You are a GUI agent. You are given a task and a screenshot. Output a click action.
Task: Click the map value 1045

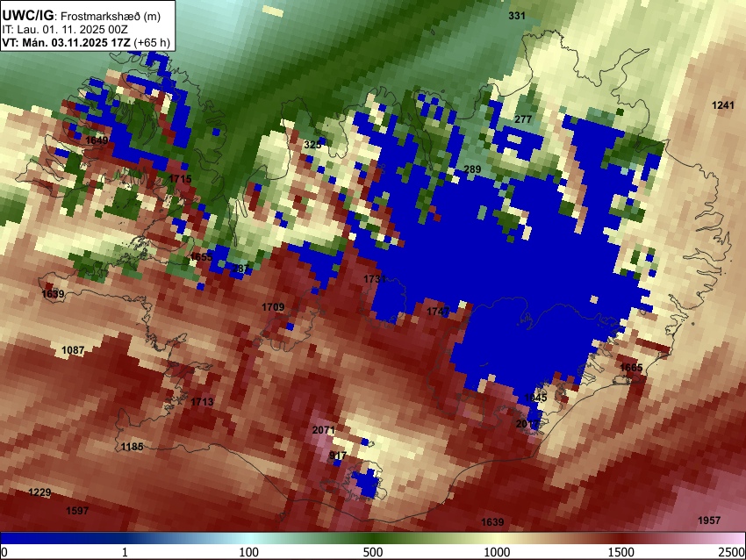[535, 398]
